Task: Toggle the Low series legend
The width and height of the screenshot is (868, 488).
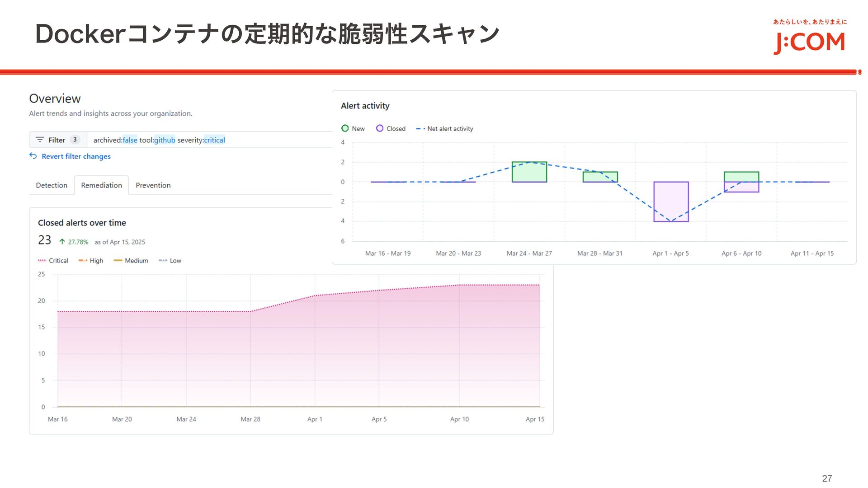Action: click(170, 261)
